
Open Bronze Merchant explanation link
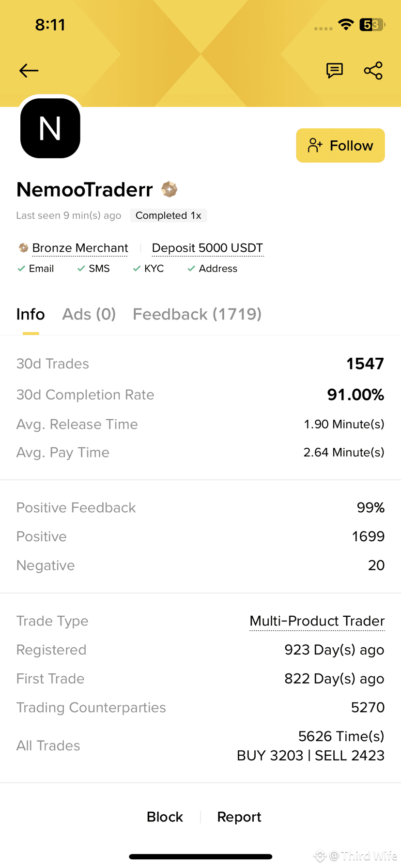pos(80,248)
